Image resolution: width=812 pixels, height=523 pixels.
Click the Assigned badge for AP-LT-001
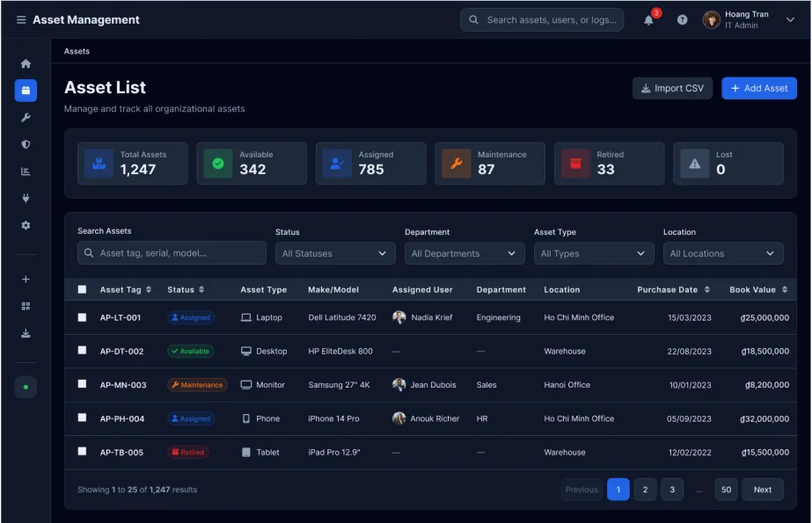click(191, 317)
